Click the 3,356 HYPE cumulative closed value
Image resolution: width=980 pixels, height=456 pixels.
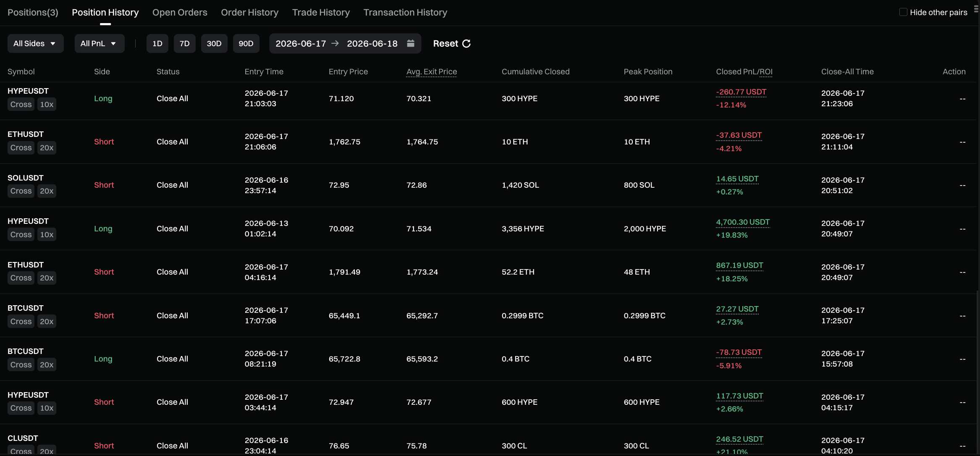(x=523, y=229)
